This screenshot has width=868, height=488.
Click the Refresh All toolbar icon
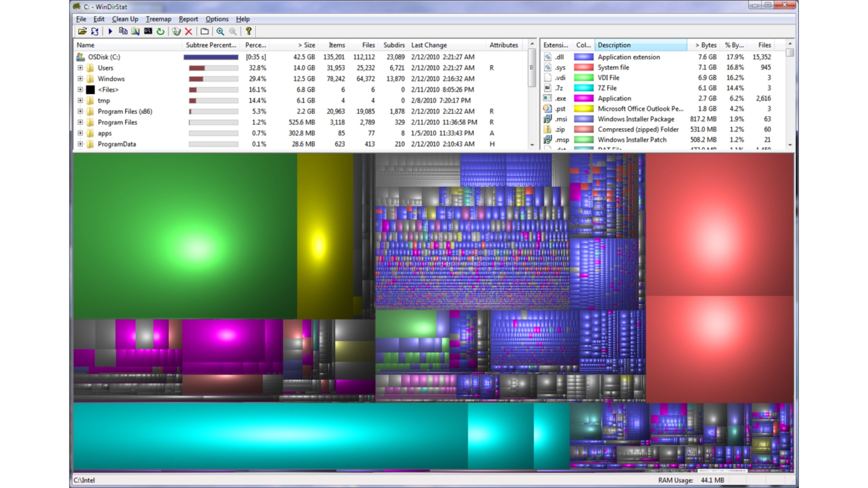click(x=95, y=31)
